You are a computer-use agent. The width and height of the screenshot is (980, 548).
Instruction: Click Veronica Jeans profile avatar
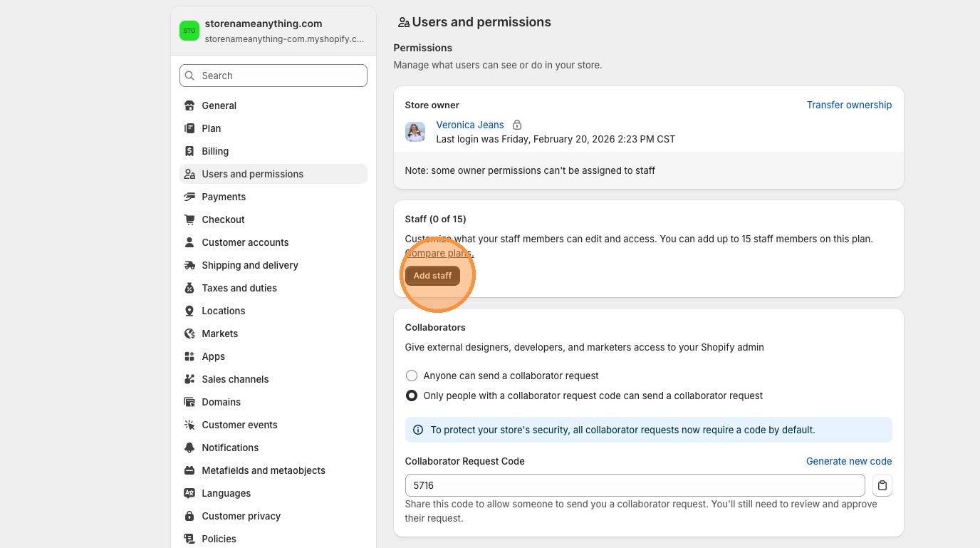[415, 132]
